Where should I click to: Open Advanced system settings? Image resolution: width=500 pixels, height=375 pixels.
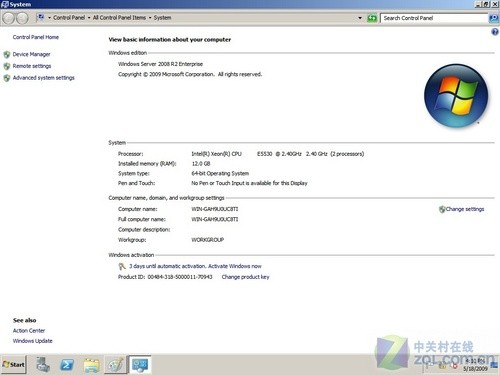point(44,78)
